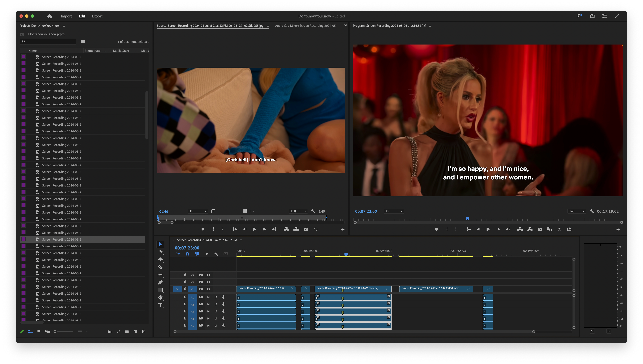The image size is (643, 364).
Task: Sort by the Frame Rate column header
Action: click(x=93, y=51)
